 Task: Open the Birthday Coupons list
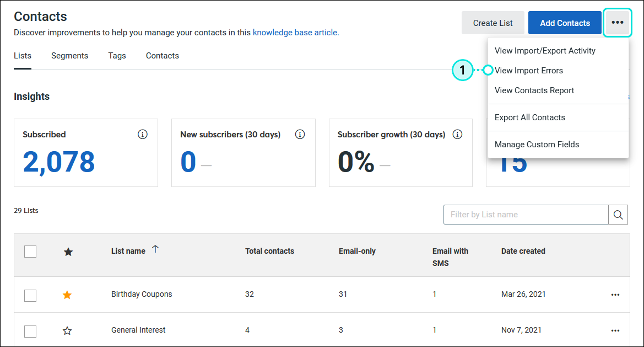pyautogui.click(x=142, y=294)
